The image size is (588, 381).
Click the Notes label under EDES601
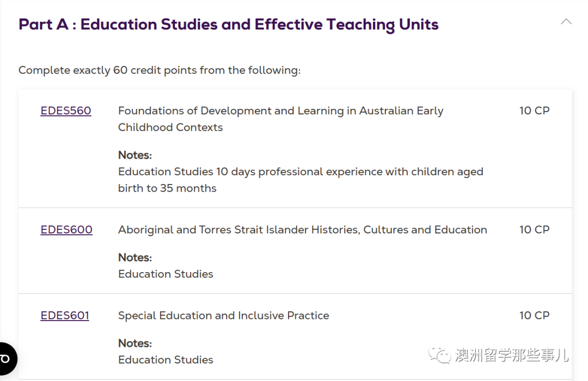click(135, 343)
